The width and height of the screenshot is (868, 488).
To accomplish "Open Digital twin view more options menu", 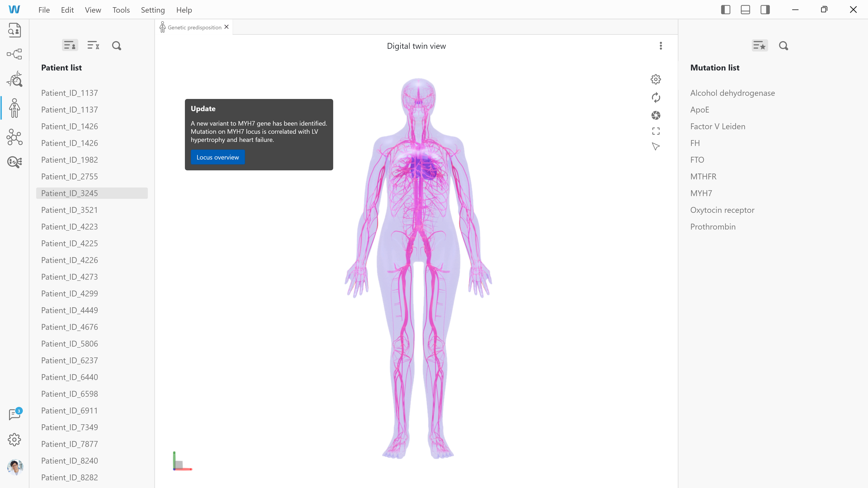I will tap(660, 46).
